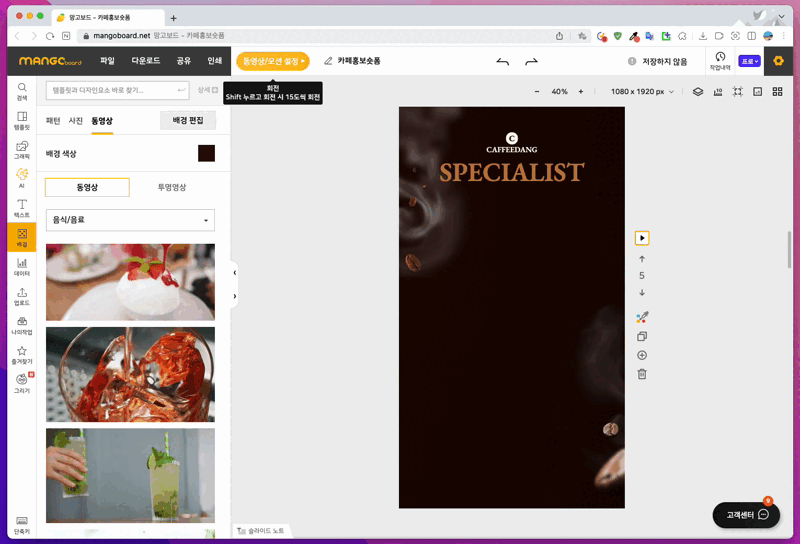Click the browser address bar
Viewport: 800px width, 544px height.
coord(316,36)
